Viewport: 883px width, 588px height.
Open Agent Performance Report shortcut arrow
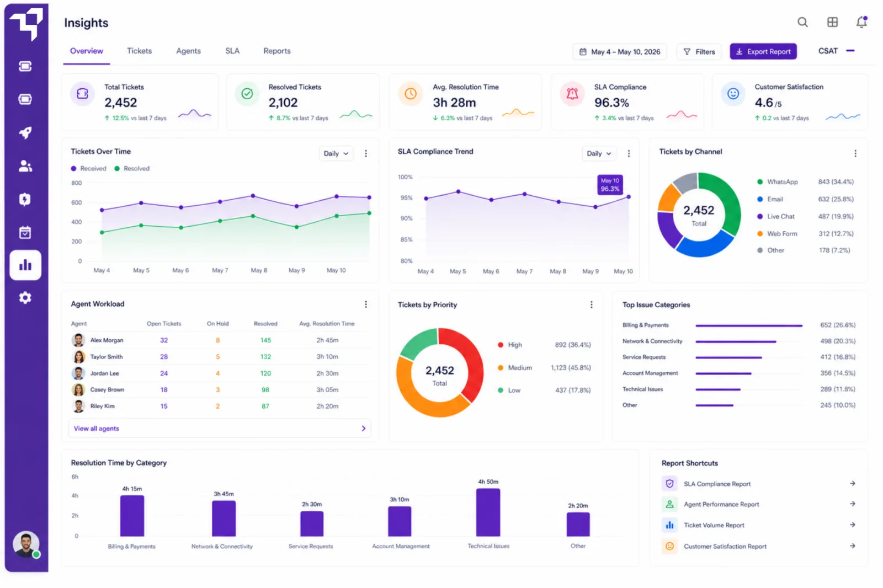click(x=853, y=504)
